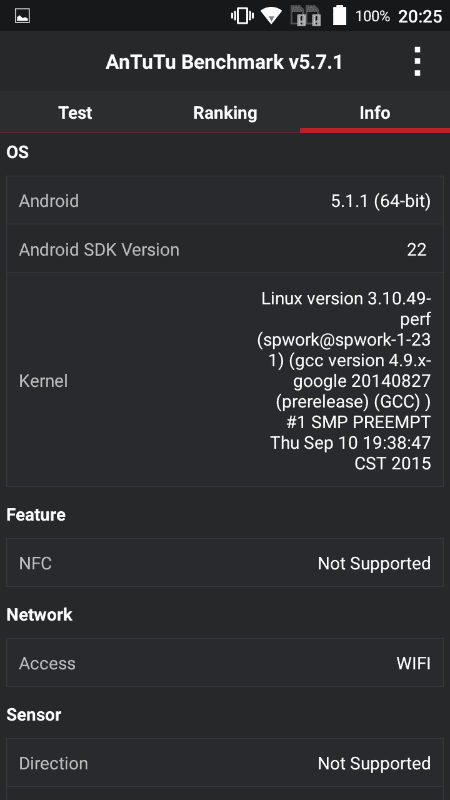Tap the Sensor section header
The image size is (450, 800).
pyautogui.click(x=34, y=715)
